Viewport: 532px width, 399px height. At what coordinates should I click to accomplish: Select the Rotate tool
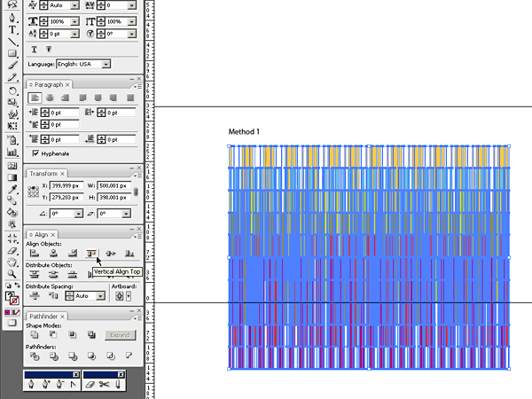click(x=12, y=91)
